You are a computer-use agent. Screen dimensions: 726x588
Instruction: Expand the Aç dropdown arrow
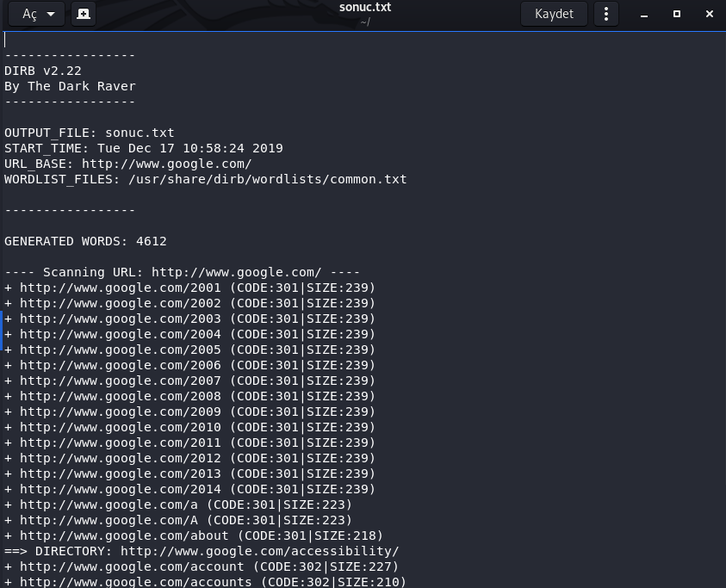click(51, 14)
